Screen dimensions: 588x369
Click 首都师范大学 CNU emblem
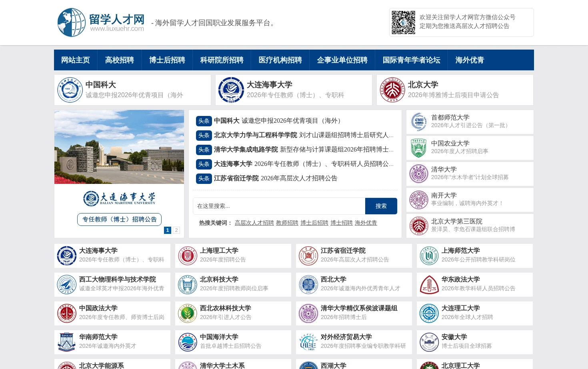pos(419,122)
